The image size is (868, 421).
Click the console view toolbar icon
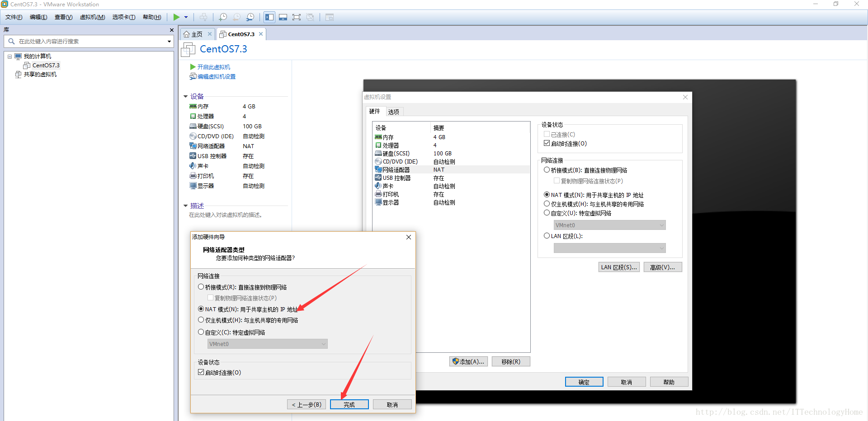(x=330, y=17)
